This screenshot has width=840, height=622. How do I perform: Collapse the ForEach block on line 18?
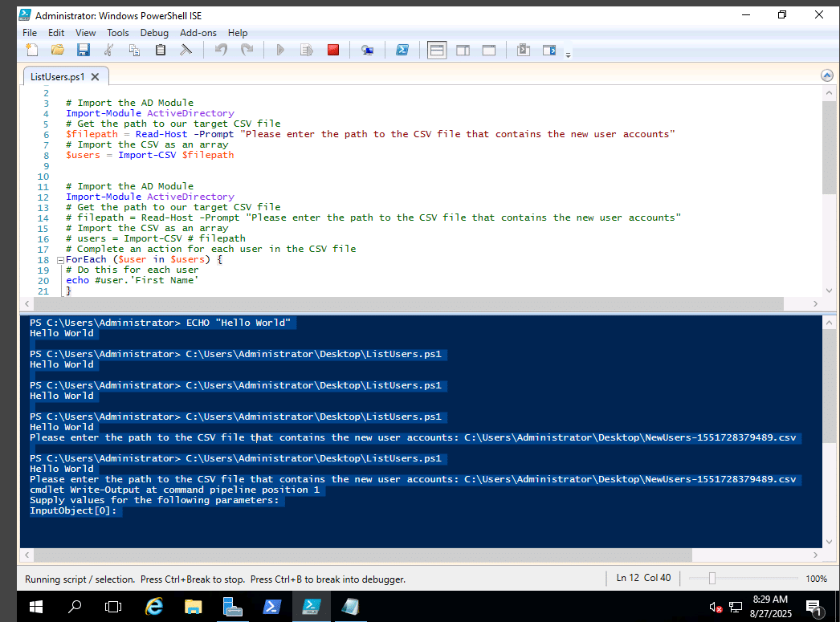(60, 260)
